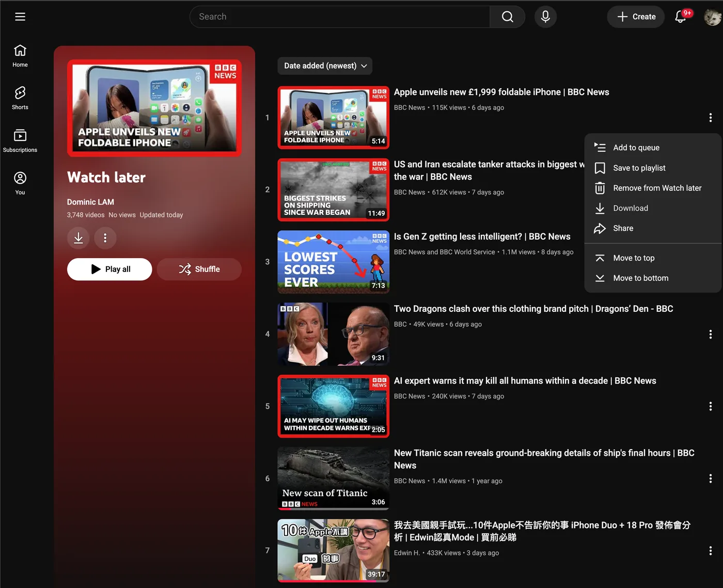Open options for AI expert warns video
The height and width of the screenshot is (588, 723).
pos(711,406)
